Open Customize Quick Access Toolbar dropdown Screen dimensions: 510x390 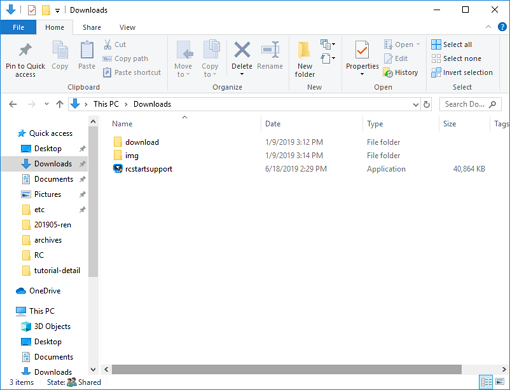(x=57, y=11)
